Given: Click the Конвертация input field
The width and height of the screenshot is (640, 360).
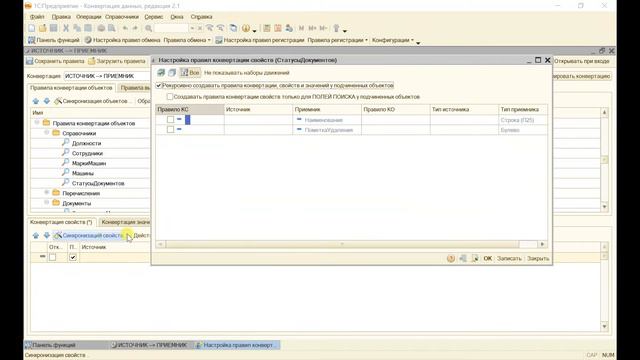Looking at the screenshot, I should 107,76.
